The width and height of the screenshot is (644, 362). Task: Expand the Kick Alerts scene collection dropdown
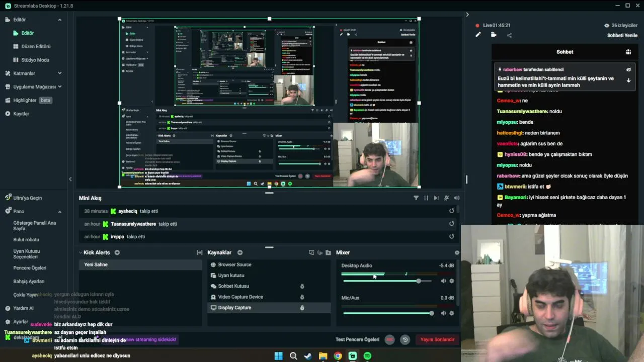coord(80,252)
